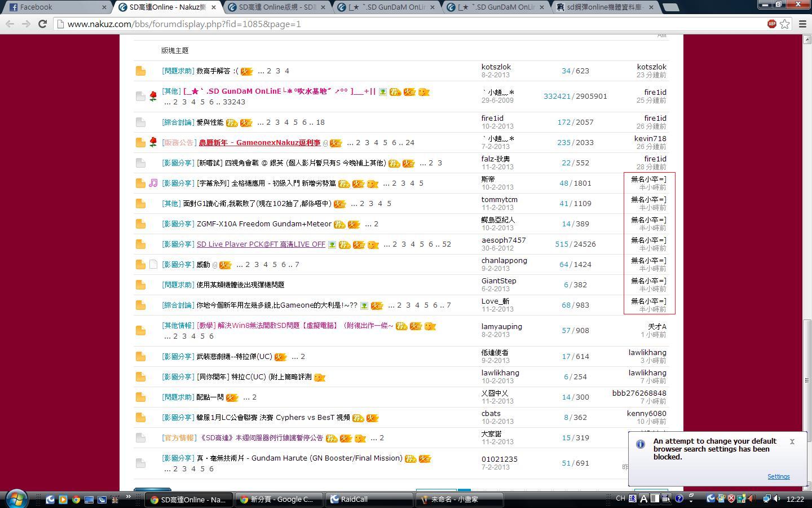Image resolution: width=812 pixels, height=508 pixels.
Task: Go back with the browser back arrow
Action: [x=10, y=24]
